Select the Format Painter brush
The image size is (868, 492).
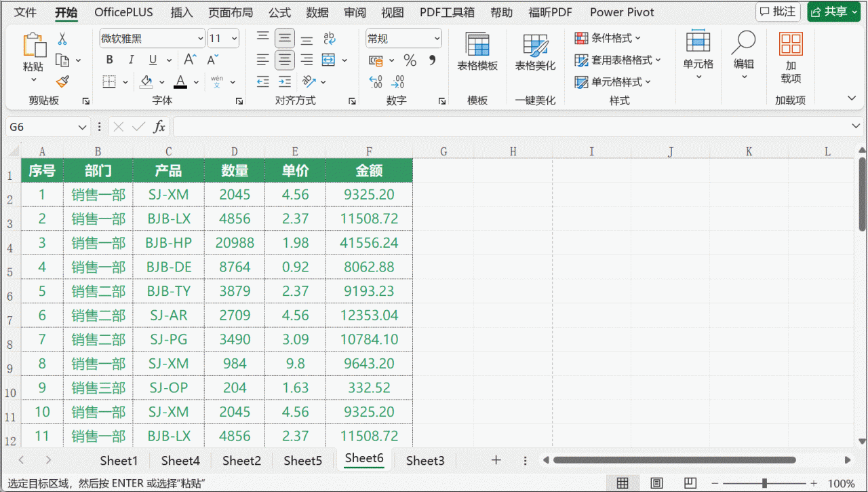pos(62,82)
